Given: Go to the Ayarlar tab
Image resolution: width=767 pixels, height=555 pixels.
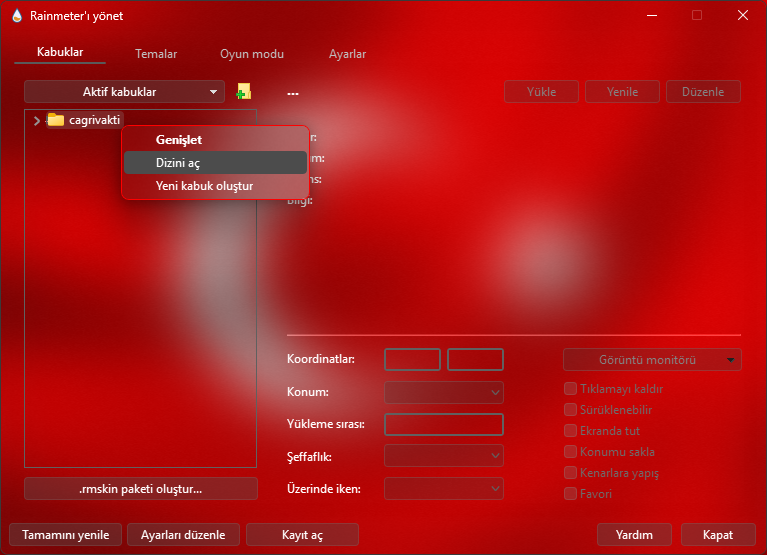Looking at the screenshot, I should click(x=347, y=54).
